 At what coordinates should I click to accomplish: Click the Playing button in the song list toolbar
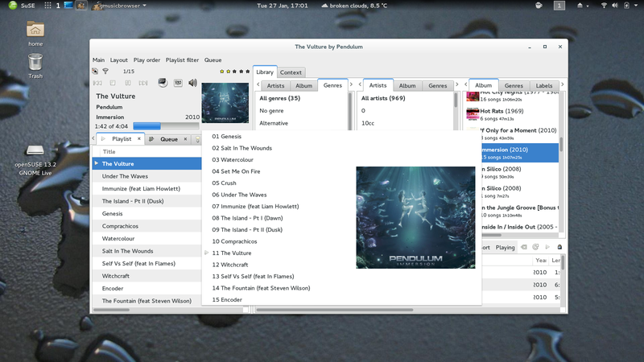tap(505, 248)
